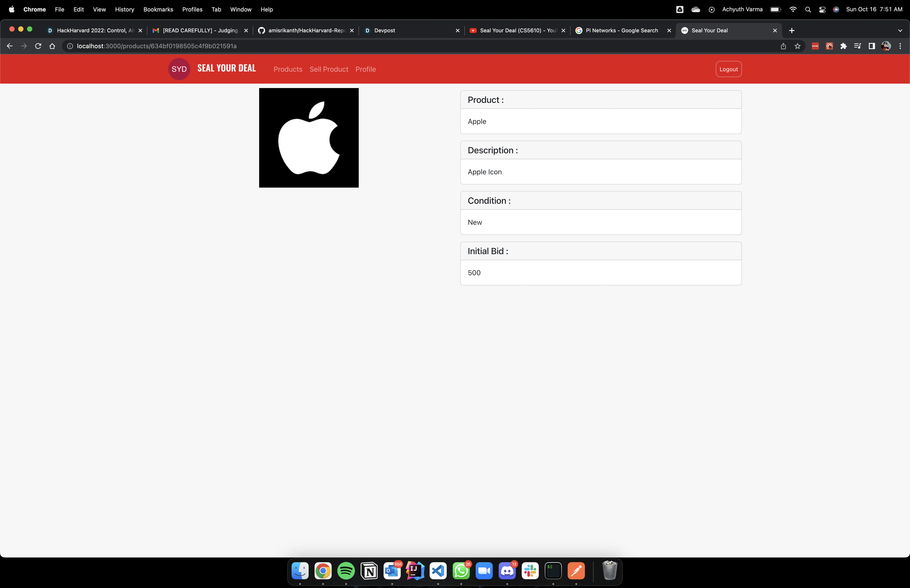Screen dimensions: 910x588
Task: Switch to Pi Networks Google Search tab
Action: coord(621,31)
